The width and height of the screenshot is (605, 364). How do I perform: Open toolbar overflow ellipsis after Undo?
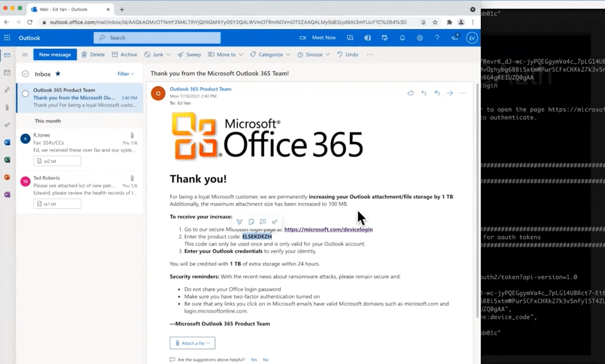click(370, 55)
